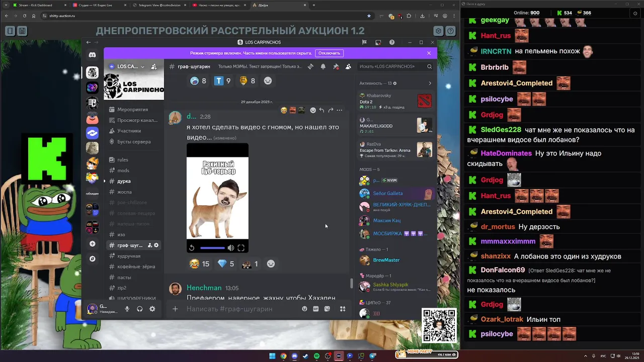Show pinned messages in channel header
Viewport: 644px width, 362px height.
(336, 66)
